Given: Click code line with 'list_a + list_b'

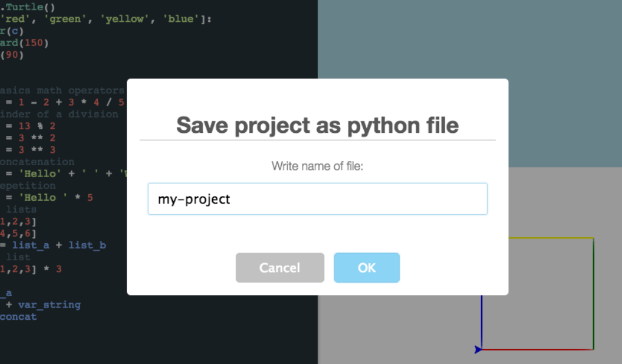Looking at the screenshot, I should click(53, 245).
